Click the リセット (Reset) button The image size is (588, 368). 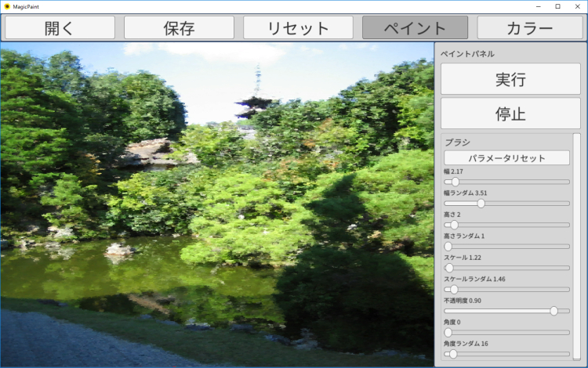298,27
